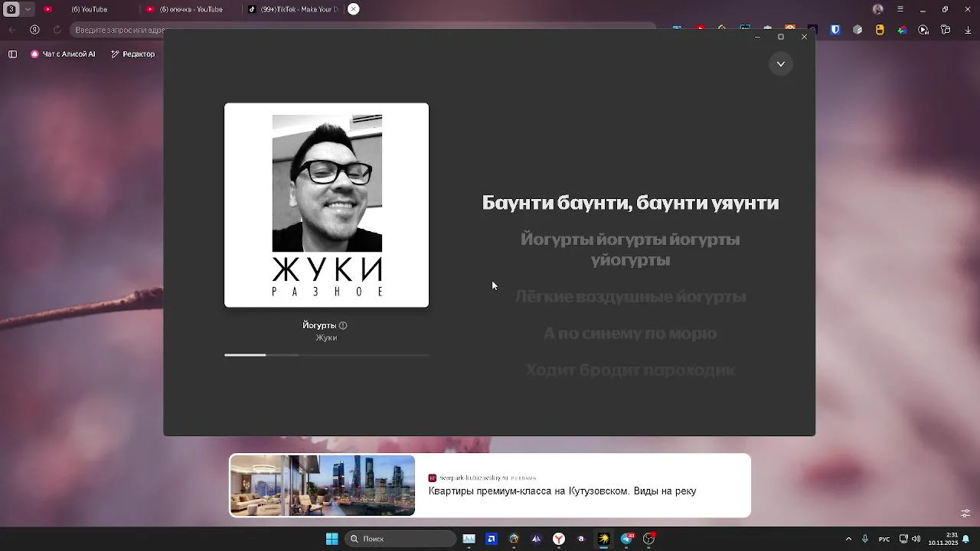The height and width of the screenshot is (551, 980).
Task: Jump to lyric А по синему по морю
Action: pyautogui.click(x=630, y=333)
